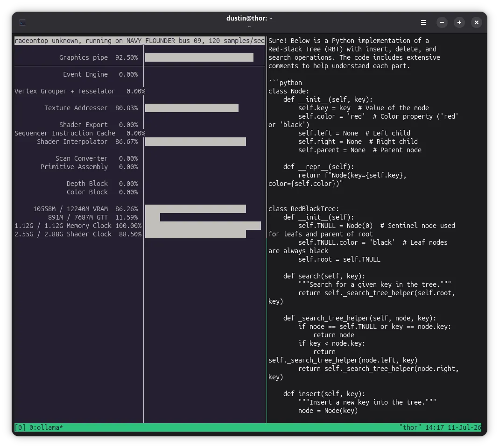Select the 0:ollama tmux window tab
Screen dimensions: 499x448
[x=46, y=427]
